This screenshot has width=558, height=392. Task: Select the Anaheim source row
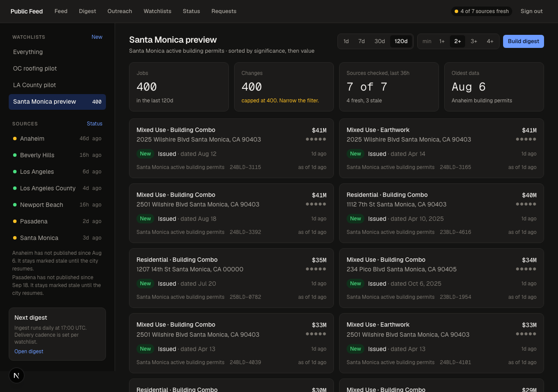pyautogui.click(x=57, y=139)
